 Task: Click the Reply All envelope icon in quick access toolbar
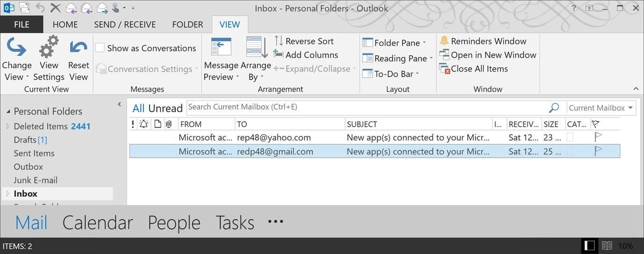pos(87,7)
